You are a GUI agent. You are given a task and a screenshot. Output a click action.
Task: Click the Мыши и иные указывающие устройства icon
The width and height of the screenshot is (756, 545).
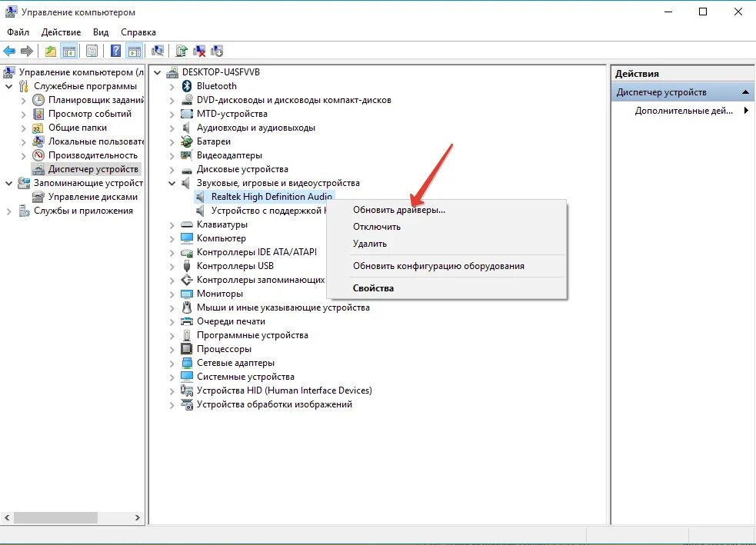tap(187, 307)
